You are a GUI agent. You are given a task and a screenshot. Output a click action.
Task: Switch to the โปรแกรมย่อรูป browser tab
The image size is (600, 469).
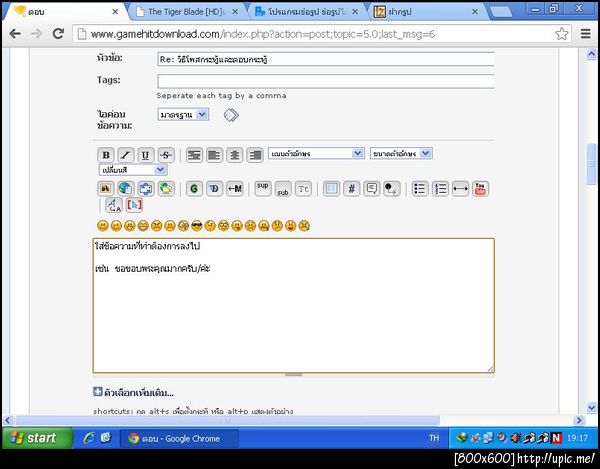click(307, 12)
